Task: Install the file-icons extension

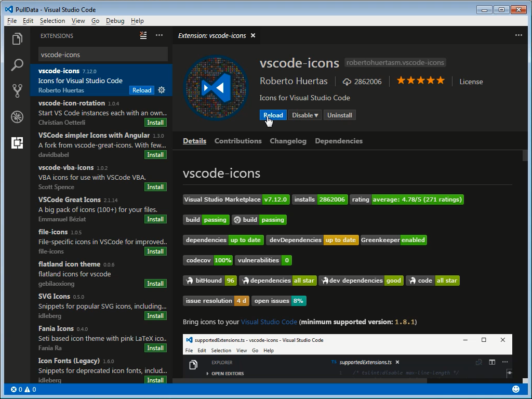Action: coord(155,251)
